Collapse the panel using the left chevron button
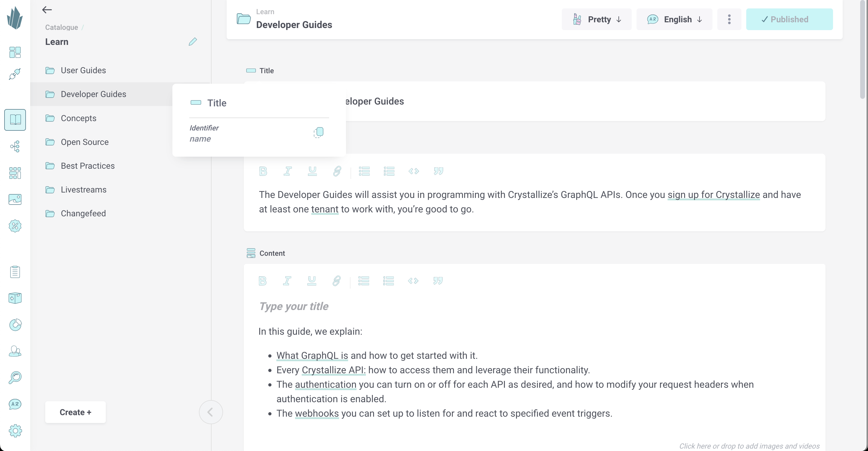Viewport: 868px width, 451px height. point(211,412)
